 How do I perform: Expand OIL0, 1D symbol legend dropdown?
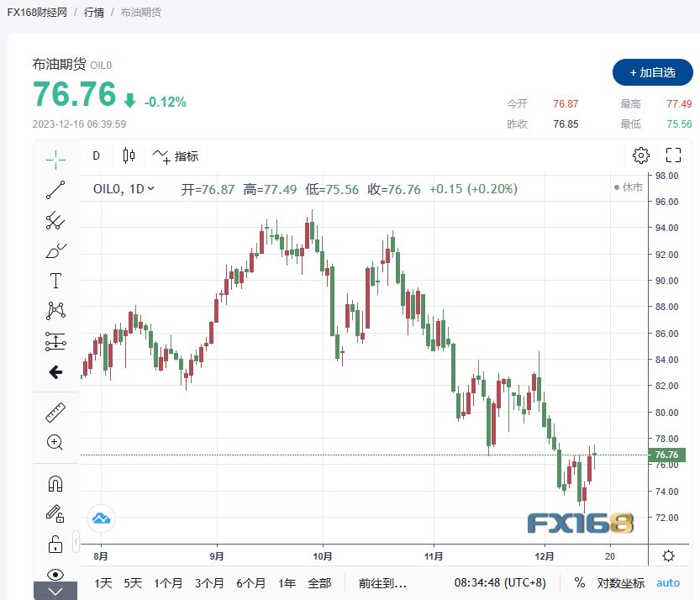click(x=151, y=189)
